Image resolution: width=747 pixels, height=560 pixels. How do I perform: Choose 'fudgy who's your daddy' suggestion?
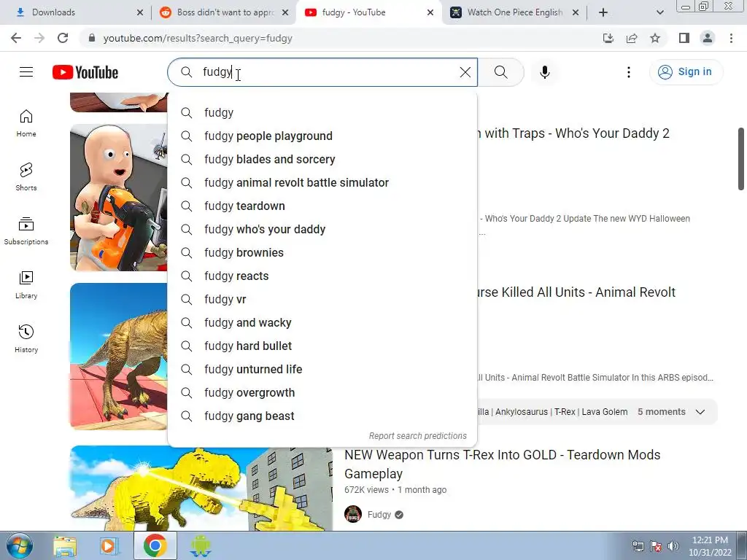click(322, 229)
